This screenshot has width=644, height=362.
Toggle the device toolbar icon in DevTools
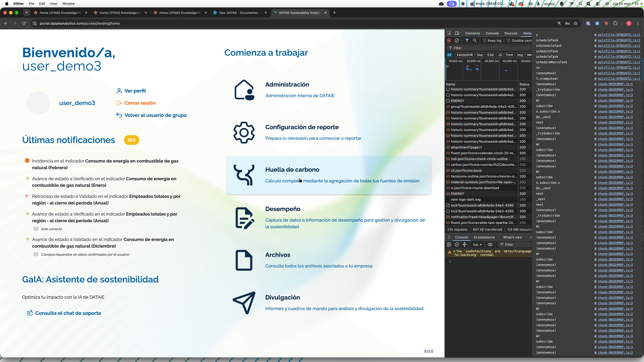tap(457, 33)
